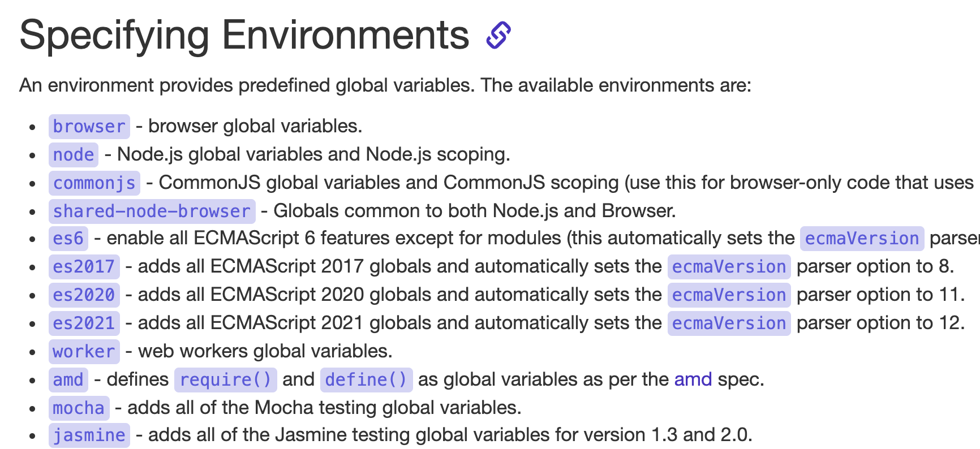Click the browser environment code tag
Viewport: 980px width, 449px height.
pyautogui.click(x=89, y=126)
